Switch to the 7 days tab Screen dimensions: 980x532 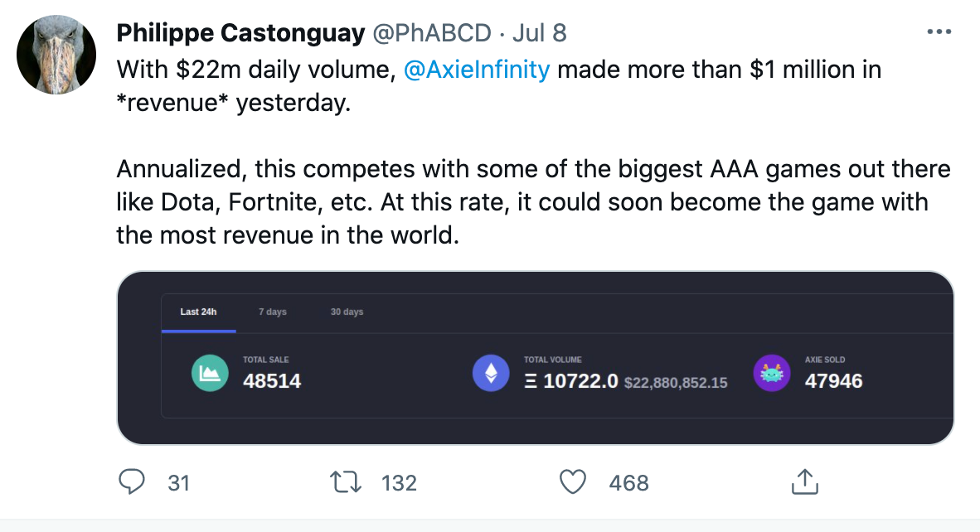click(273, 312)
